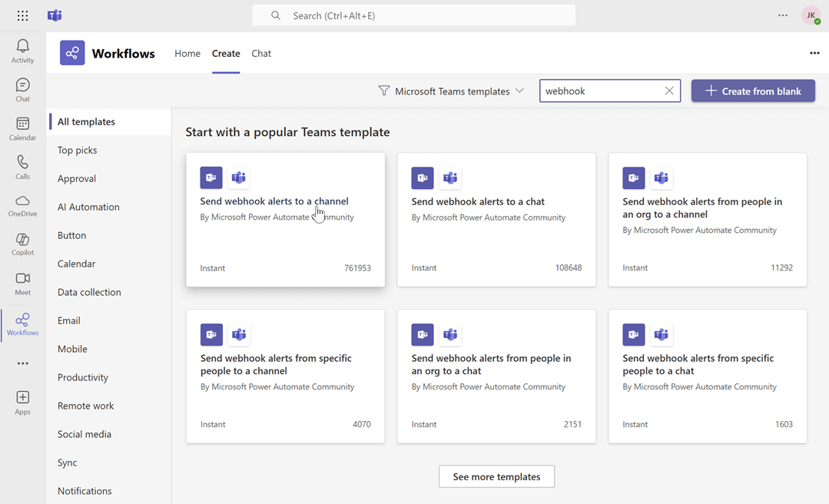Switch to the Chat tab in Workflows
Viewport: 829px width, 504px height.
(260, 53)
